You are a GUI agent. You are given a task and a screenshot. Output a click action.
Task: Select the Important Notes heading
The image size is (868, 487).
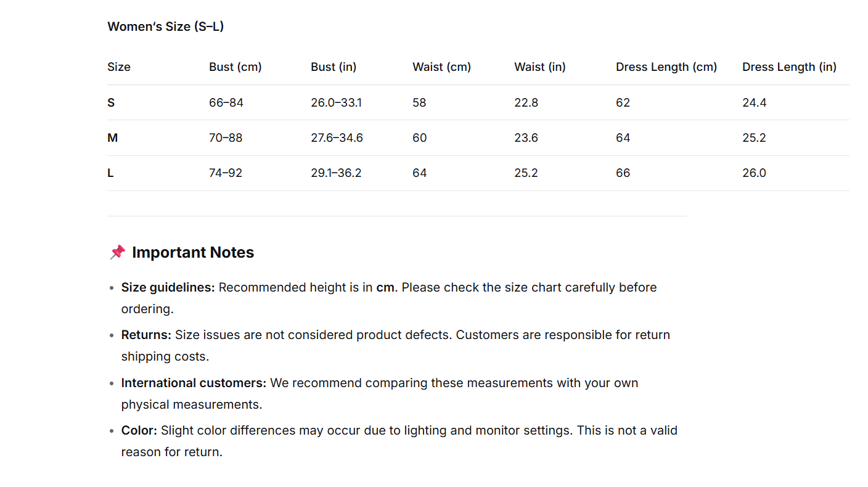193,252
